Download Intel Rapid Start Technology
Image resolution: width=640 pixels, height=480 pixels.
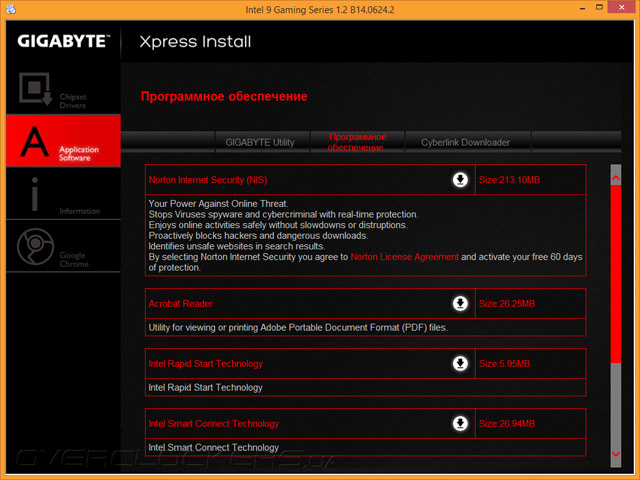460,363
